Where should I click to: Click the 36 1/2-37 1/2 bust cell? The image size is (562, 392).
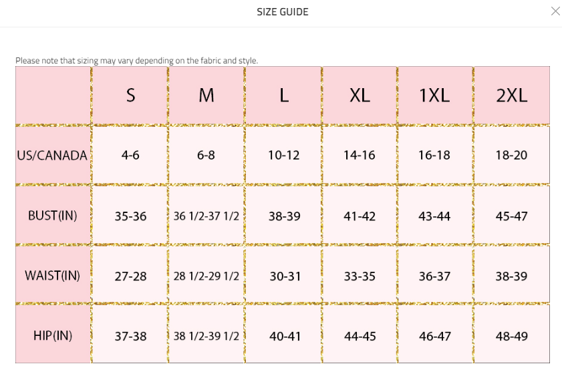coord(206,216)
